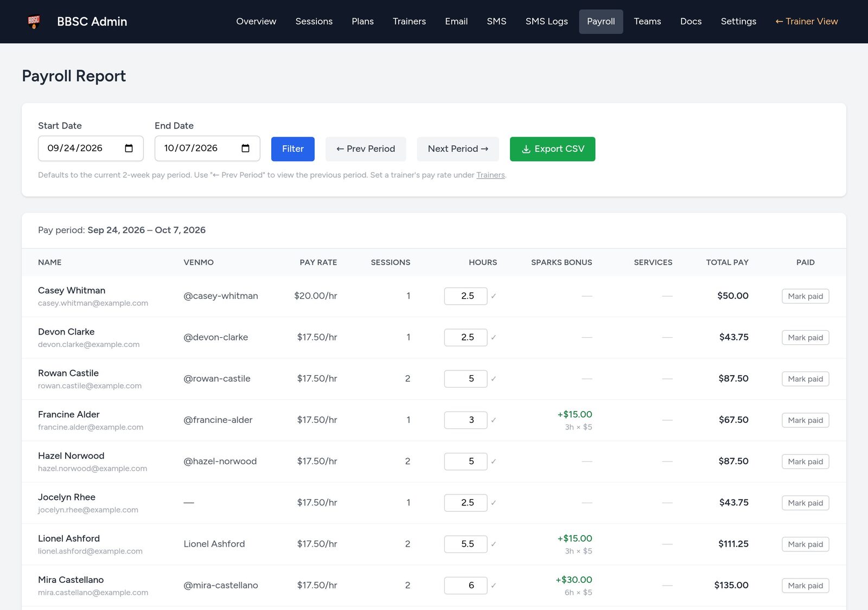868x610 pixels.
Task: Click checkmark beside Casey Whitman's hours
Action: coord(494,296)
